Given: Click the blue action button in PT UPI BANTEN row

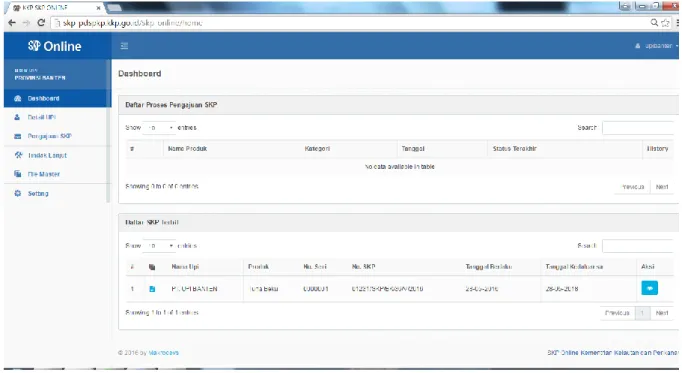Looking at the screenshot, I should coord(649,288).
